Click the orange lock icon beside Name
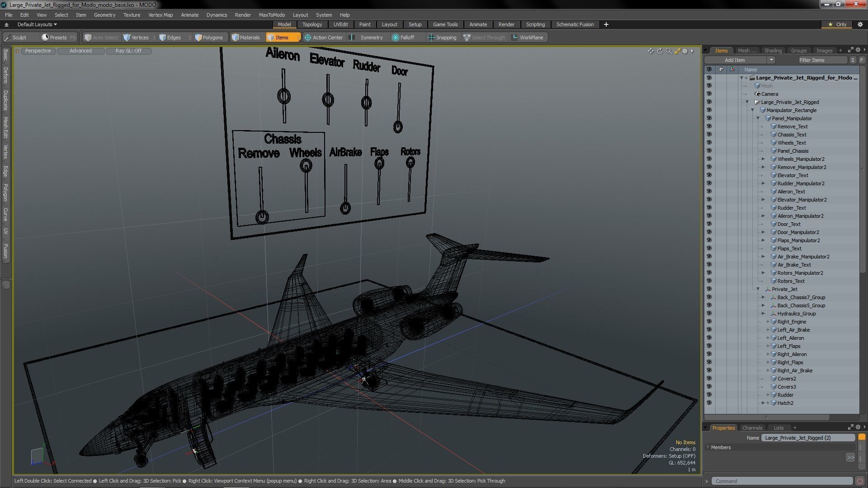Viewport: 868px width, 488px height. (x=862, y=437)
